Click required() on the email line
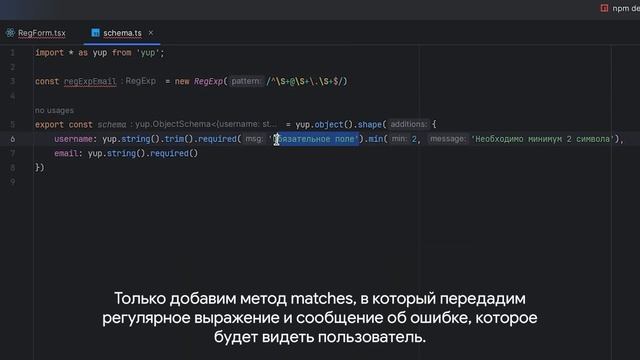Screen dimensions: 640x360 coord(174,153)
